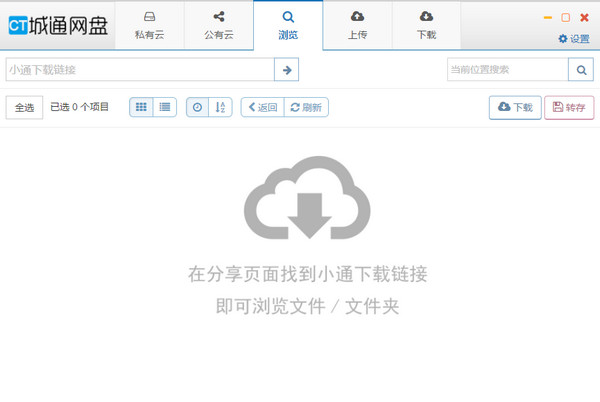Click the 设置 settings gear
The height and width of the screenshot is (402, 600).
click(573, 39)
